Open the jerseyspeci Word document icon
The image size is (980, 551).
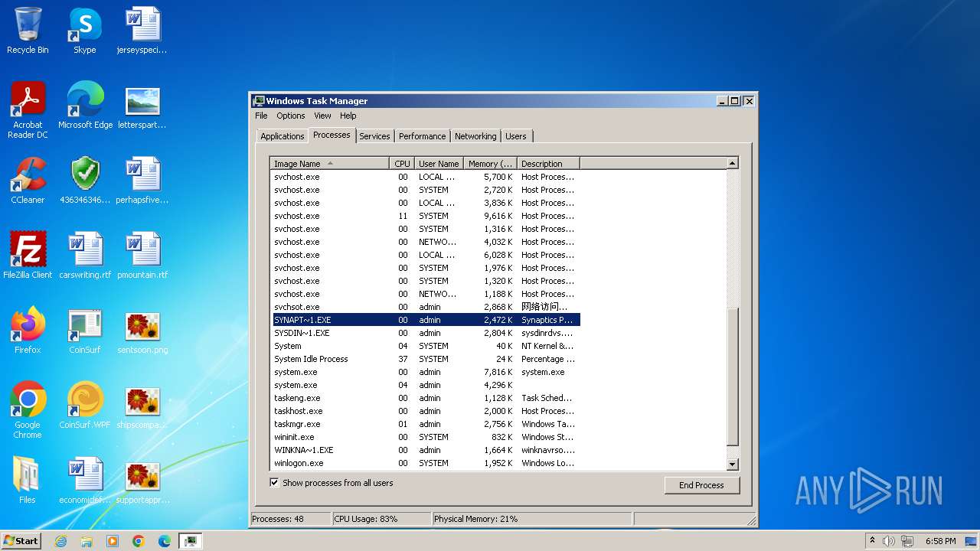[142, 31]
